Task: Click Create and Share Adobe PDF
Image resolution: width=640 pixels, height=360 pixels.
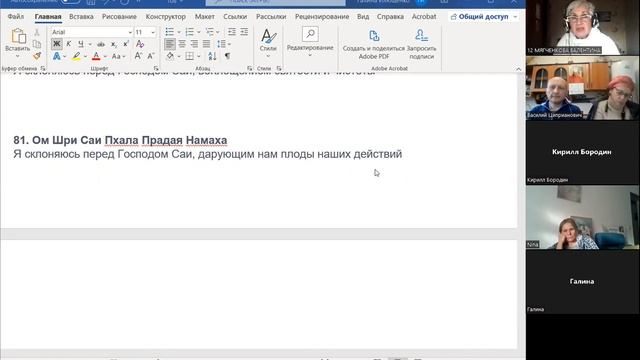Action: (373, 44)
